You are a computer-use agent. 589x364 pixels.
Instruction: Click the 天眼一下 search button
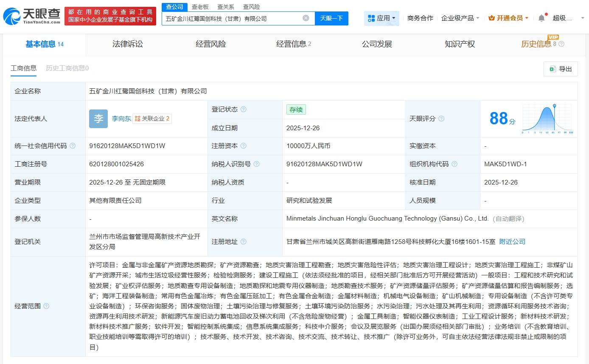click(x=331, y=18)
